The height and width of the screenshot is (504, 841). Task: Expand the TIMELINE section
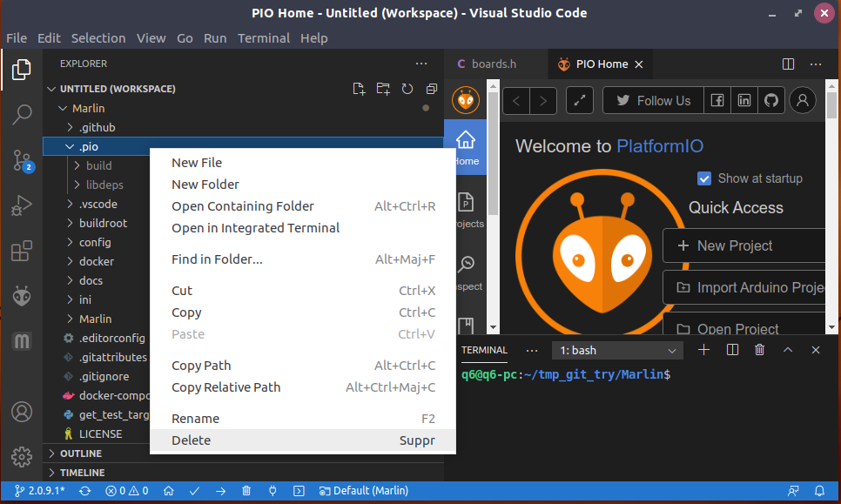(243, 473)
